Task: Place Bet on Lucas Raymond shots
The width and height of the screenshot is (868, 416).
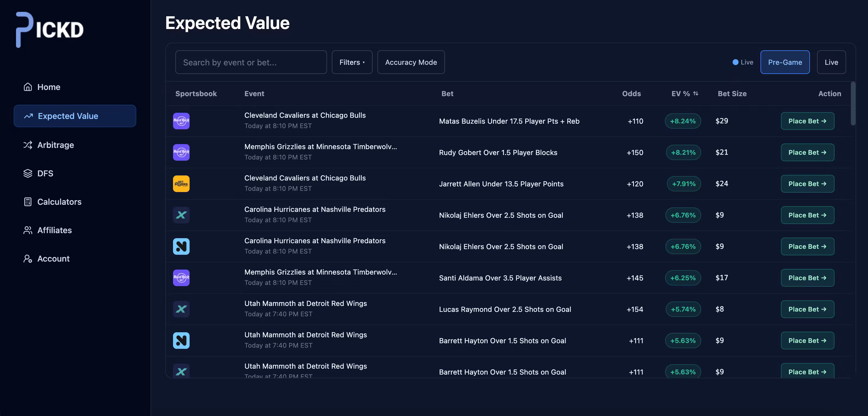Action: [807, 309]
